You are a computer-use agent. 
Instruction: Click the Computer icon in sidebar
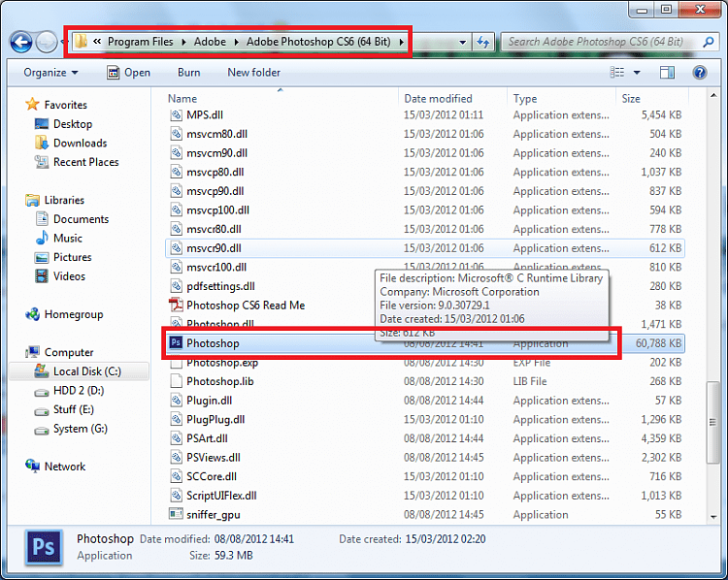[32, 352]
